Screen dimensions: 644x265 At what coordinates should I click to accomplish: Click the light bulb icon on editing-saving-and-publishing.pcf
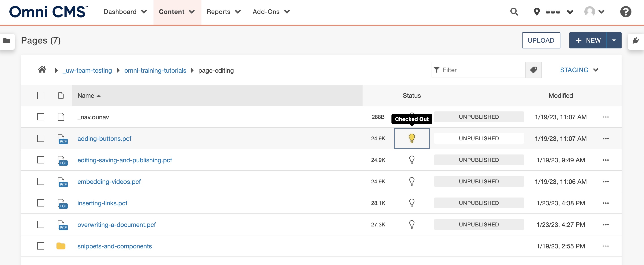[411, 160]
